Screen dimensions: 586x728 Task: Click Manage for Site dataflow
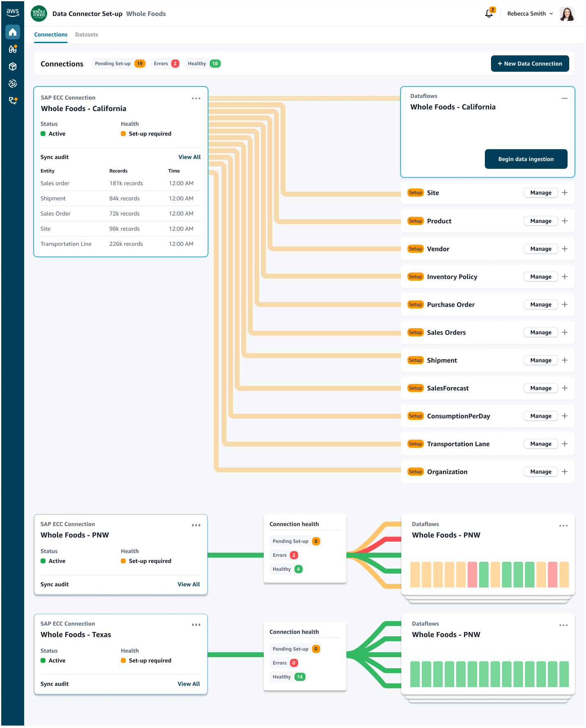pos(541,193)
